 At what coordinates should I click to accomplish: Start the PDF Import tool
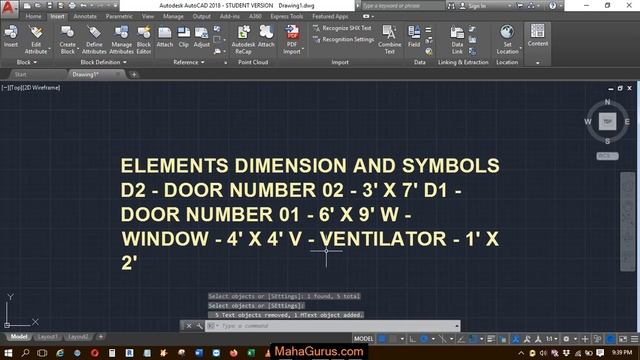tap(292, 39)
